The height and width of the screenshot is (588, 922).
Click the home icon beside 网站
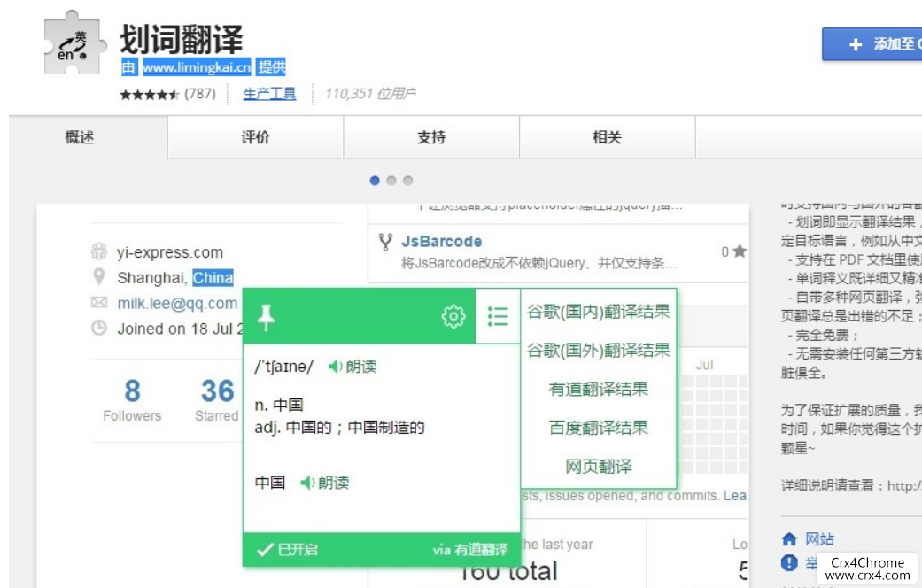(789, 539)
